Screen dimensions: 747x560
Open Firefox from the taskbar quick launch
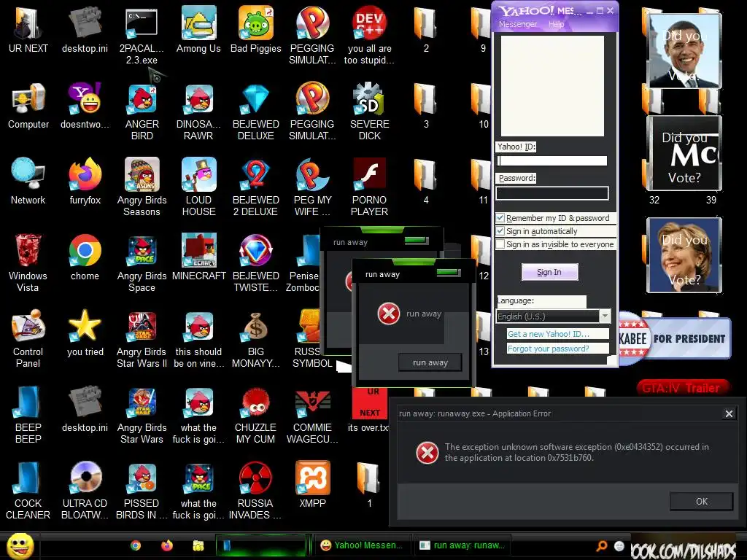(167, 545)
